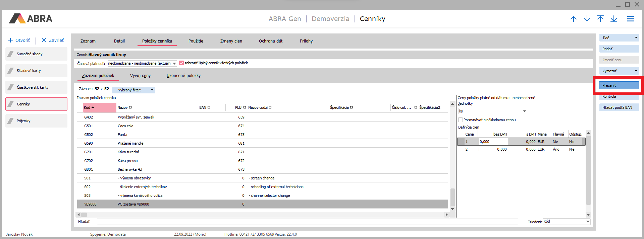Expand the Triedenie Kód combo box
Screen dimensions: 644x239
tap(588, 222)
